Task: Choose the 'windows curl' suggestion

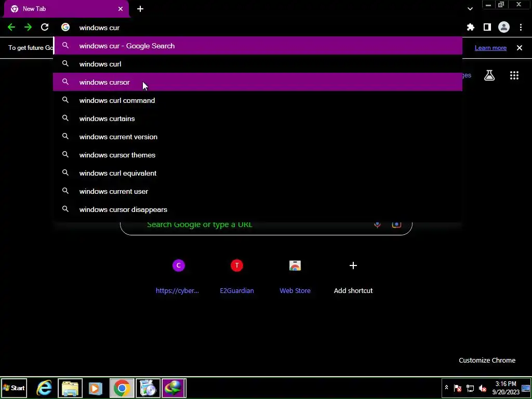Action: 258,64
